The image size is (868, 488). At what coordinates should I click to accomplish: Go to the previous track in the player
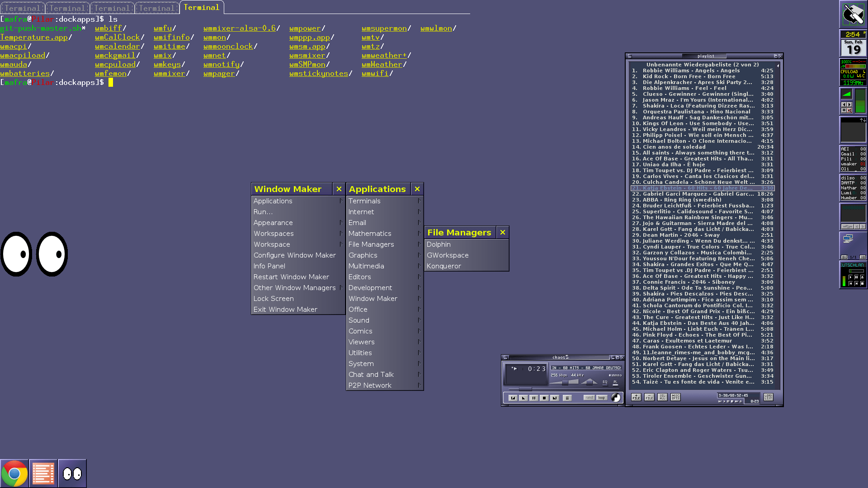pyautogui.click(x=513, y=398)
